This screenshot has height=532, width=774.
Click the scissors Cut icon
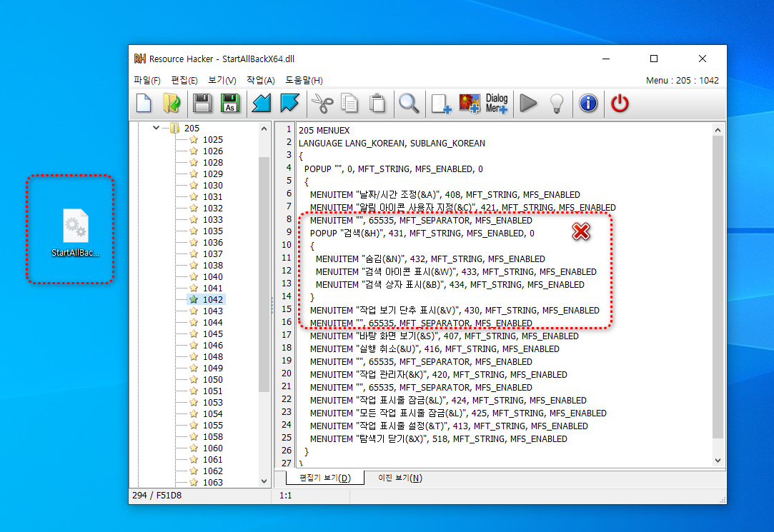click(322, 104)
